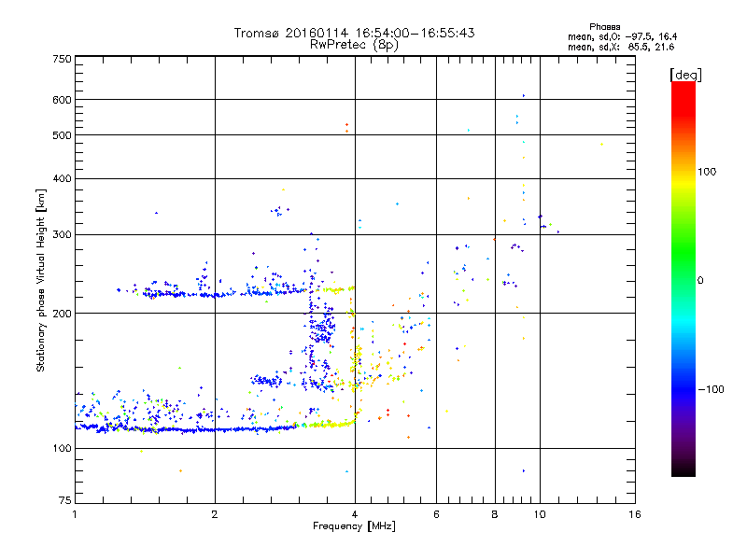
Task: Click the y-axis tick label '600'
Action: [62, 100]
